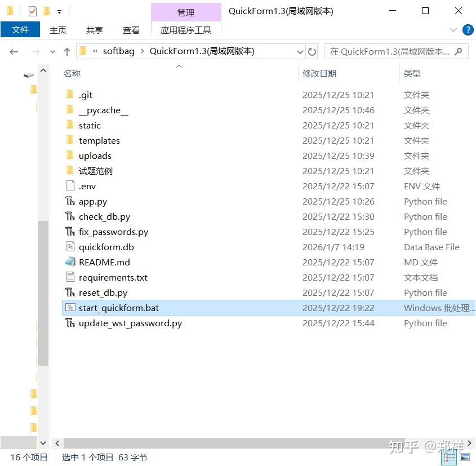
Task: Click the __pycache__ folder icon
Action: coord(70,109)
